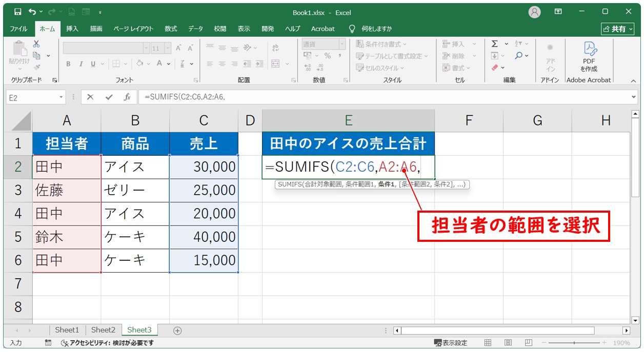
Task: Click the Cut scissors icon
Action: [36, 44]
